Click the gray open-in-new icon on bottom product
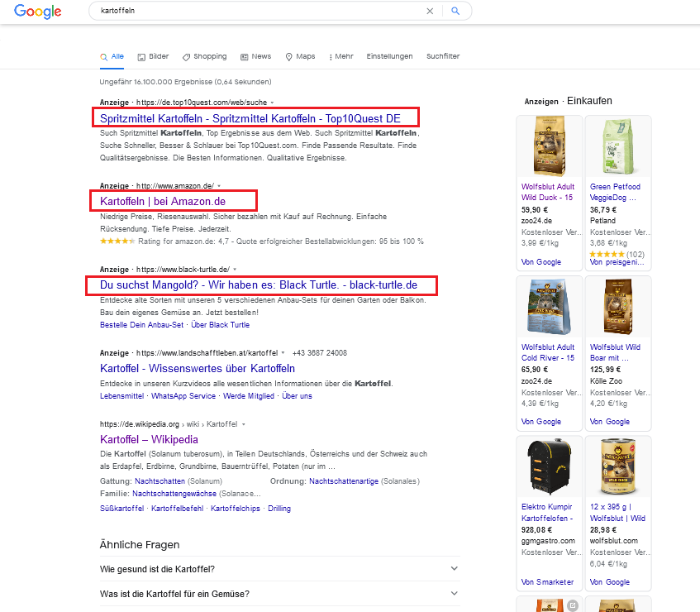This screenshot has width=700, height=612. click(x=573, y=605)
